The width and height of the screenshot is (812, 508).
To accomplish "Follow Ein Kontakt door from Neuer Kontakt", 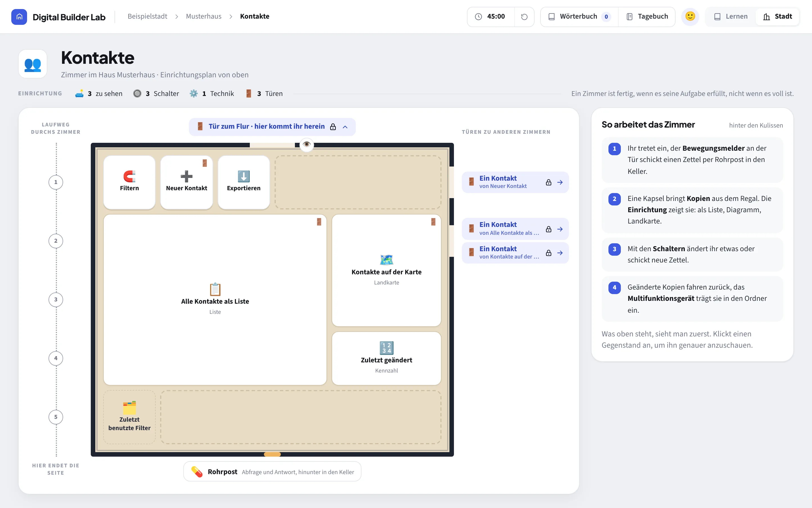I will pos(515,182).
